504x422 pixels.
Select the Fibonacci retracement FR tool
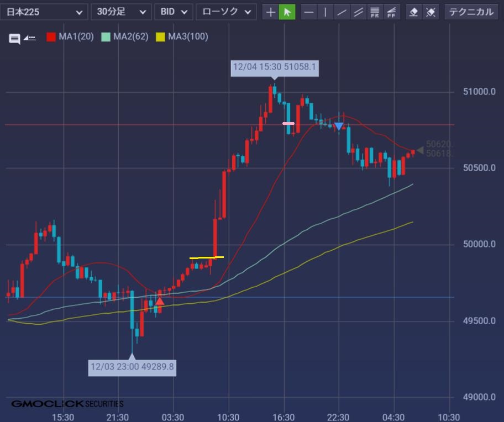coord(375,12)
